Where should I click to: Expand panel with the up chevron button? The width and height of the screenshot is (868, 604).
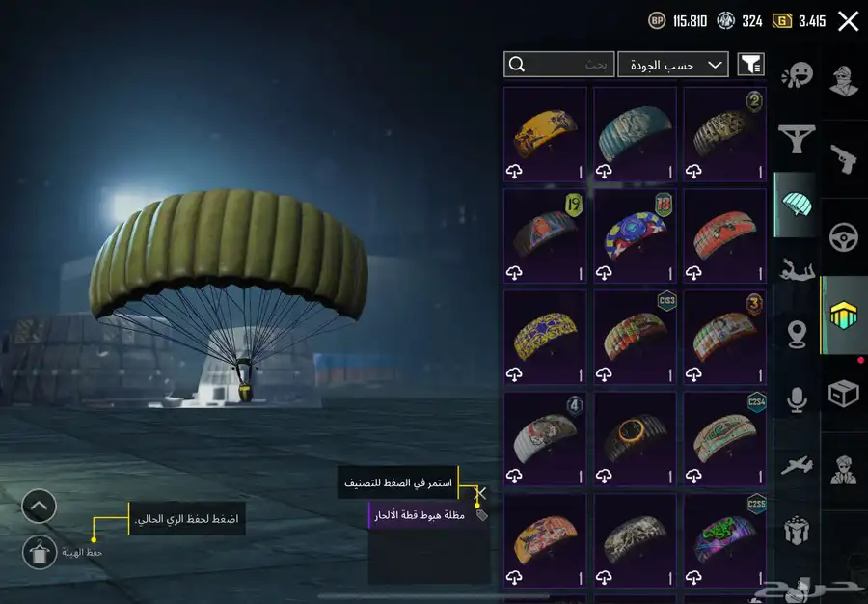(x=39, y=506)
